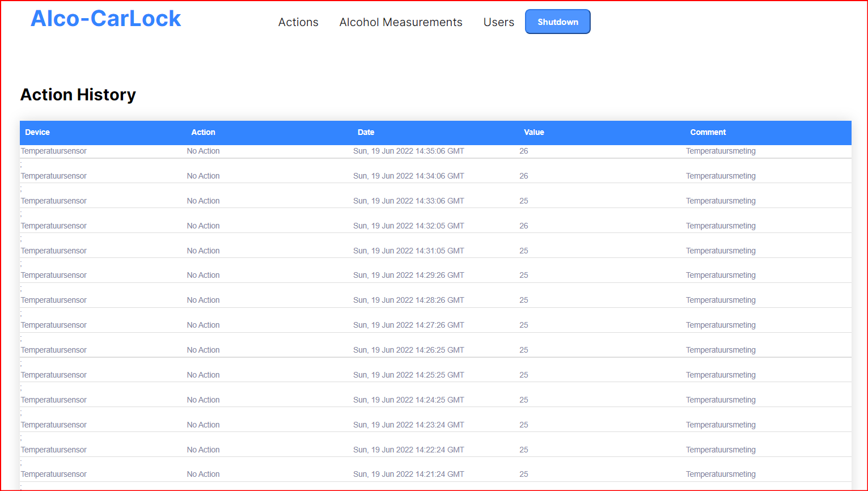Click Temperatuursmeting in the 14:21:24 row
The width and height of the screenshot is (868, 491).
721,474
